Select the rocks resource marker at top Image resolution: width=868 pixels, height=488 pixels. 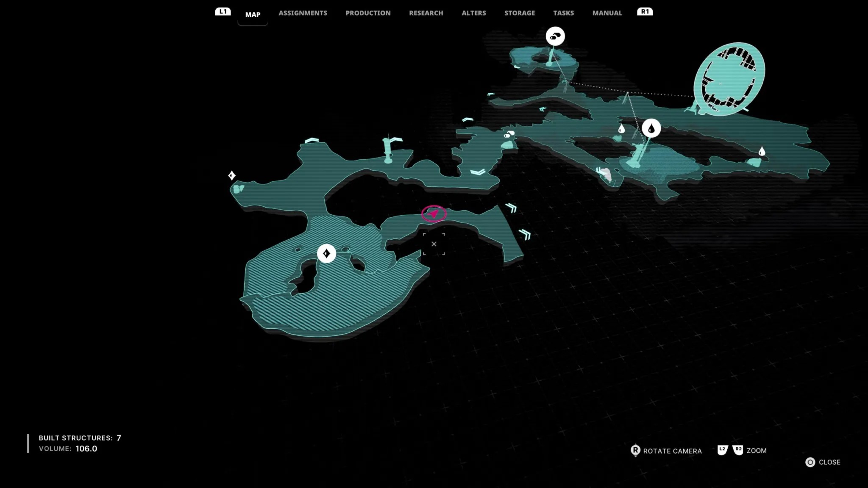(555, 36)
